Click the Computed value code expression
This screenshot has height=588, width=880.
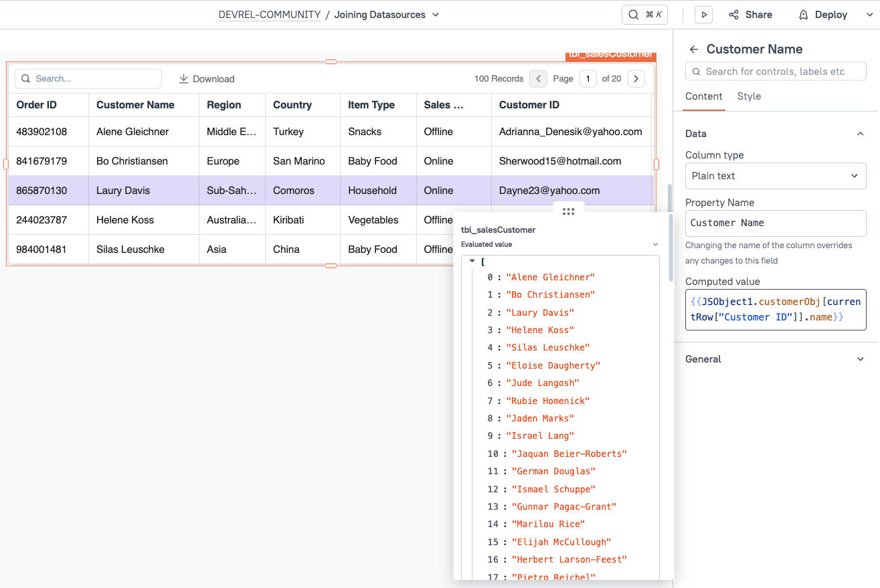pos(775,309)
